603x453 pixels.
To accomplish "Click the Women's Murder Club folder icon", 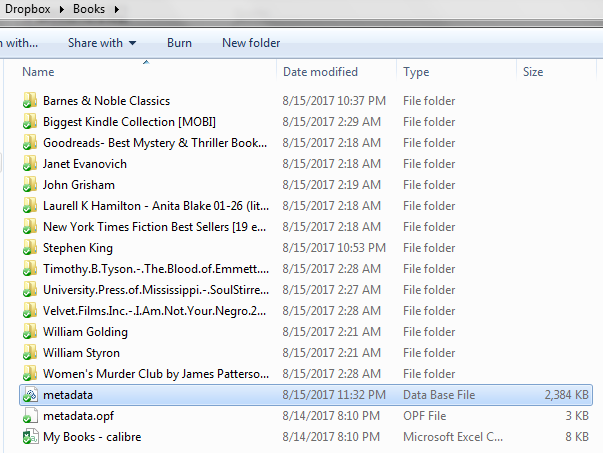I will [x=30, y=373].
